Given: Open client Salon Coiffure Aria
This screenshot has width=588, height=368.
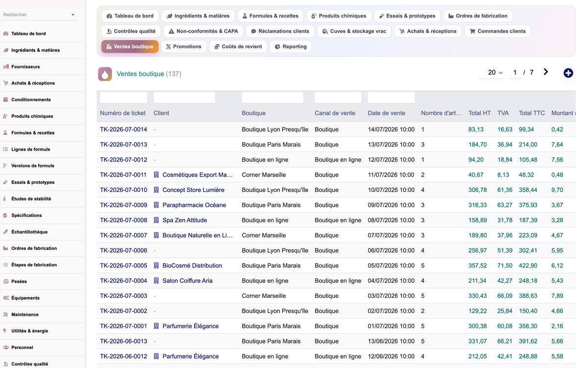Looking at the screenshot, I should coord(187,281).
